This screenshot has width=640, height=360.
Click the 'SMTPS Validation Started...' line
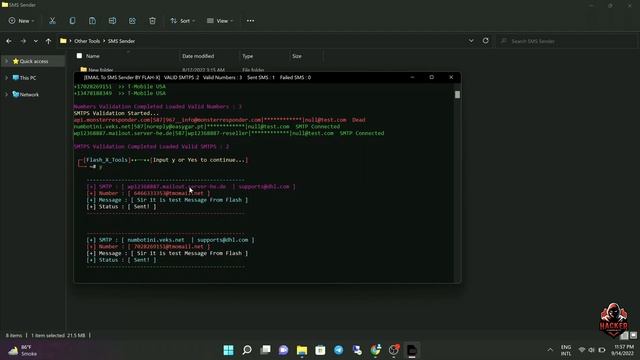click(116, 113)
